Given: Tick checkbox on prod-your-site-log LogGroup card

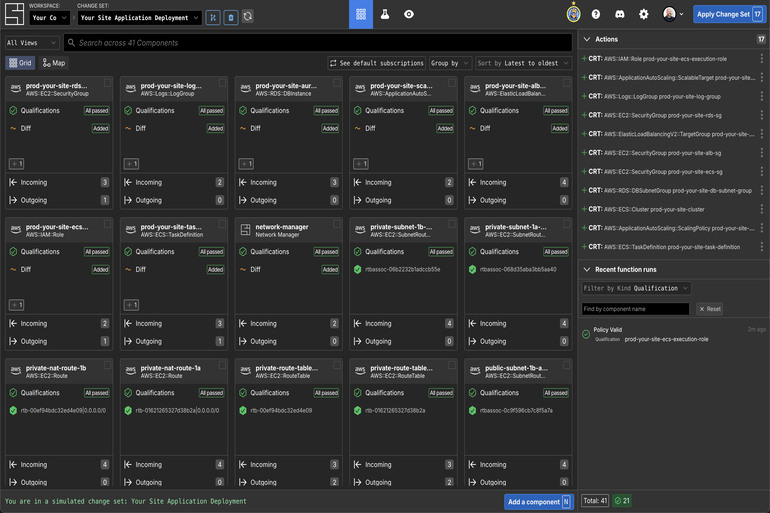Looking at the screenshot, I should (x=221, y=84).
